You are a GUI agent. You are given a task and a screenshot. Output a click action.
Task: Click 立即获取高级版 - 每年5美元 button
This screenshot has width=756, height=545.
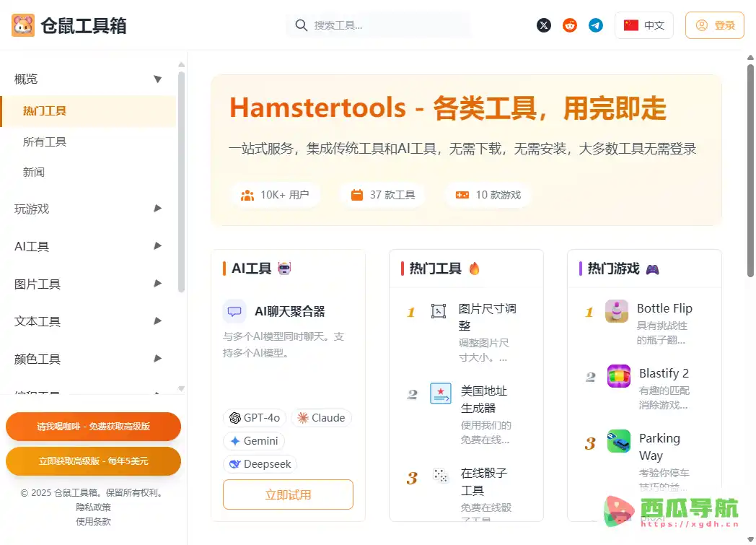point(93,461)
